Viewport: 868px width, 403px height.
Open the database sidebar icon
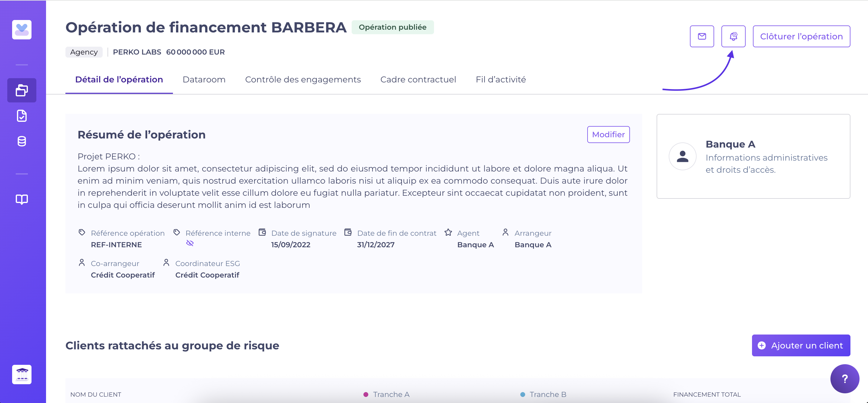point(22,141)
